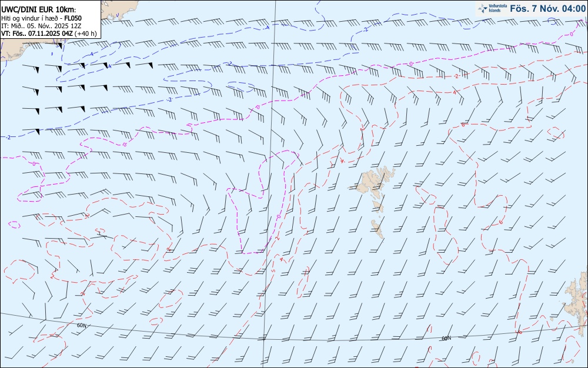
Task: Click the 'Hiti og vindur í hæð - FL050' line
Action: click(41, 18)
